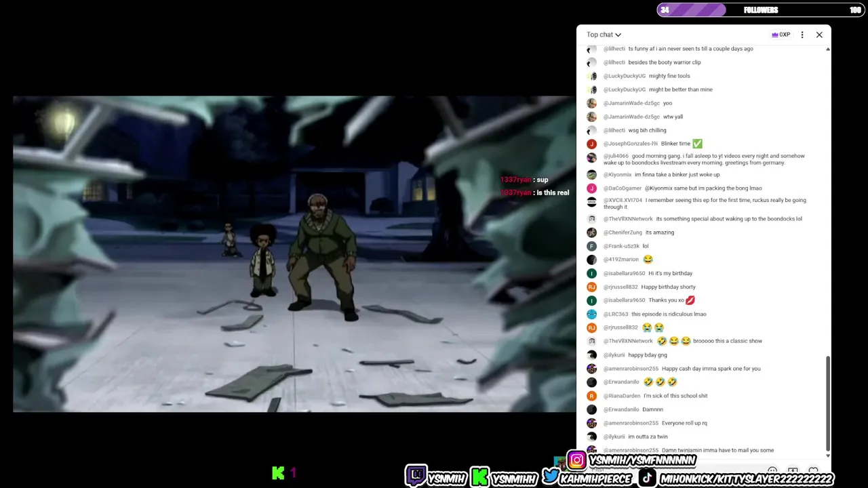Click JosephGonzales red J avatar
868x488 pixels.
tap(591, 144)
